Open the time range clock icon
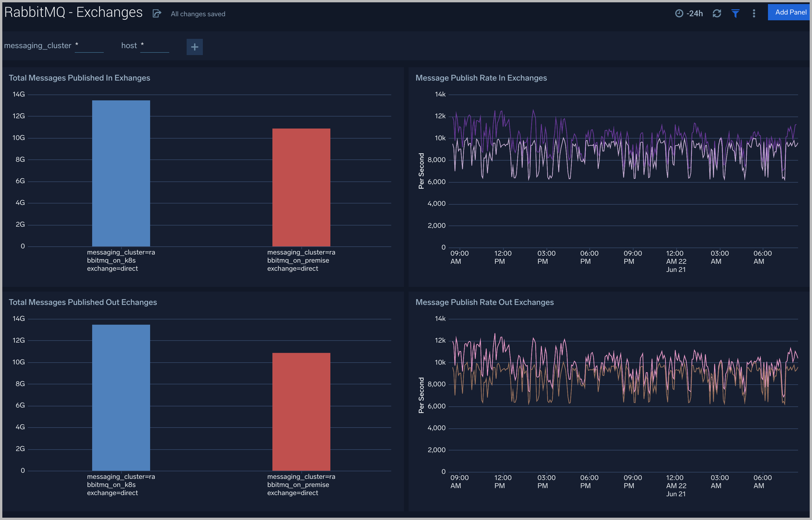 pos(680,13)
